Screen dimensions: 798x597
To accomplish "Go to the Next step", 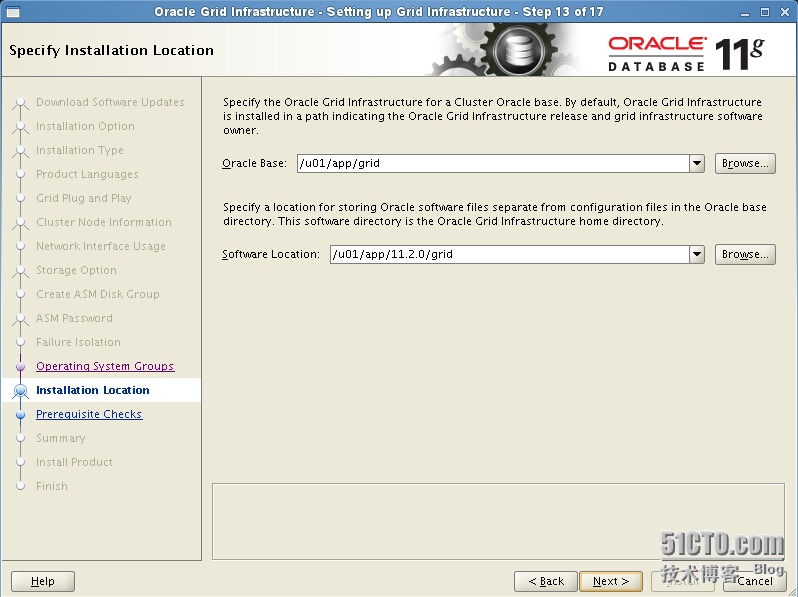I will point(611,581).
